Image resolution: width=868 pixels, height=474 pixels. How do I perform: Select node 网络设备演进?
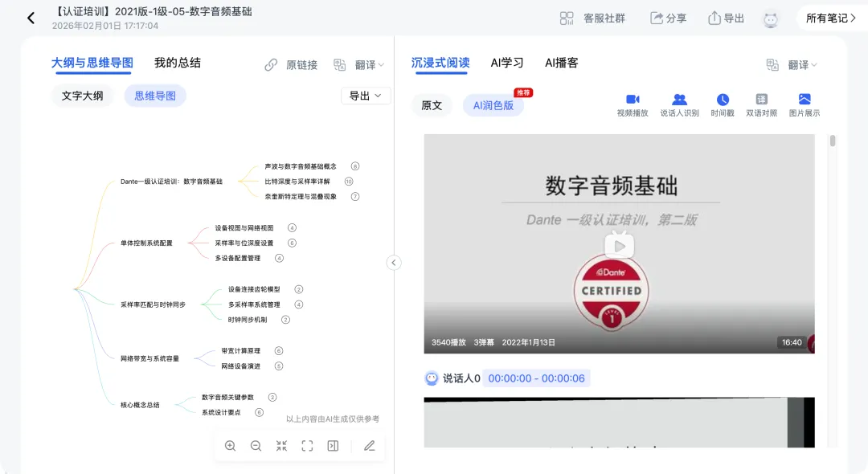(241, 366)
